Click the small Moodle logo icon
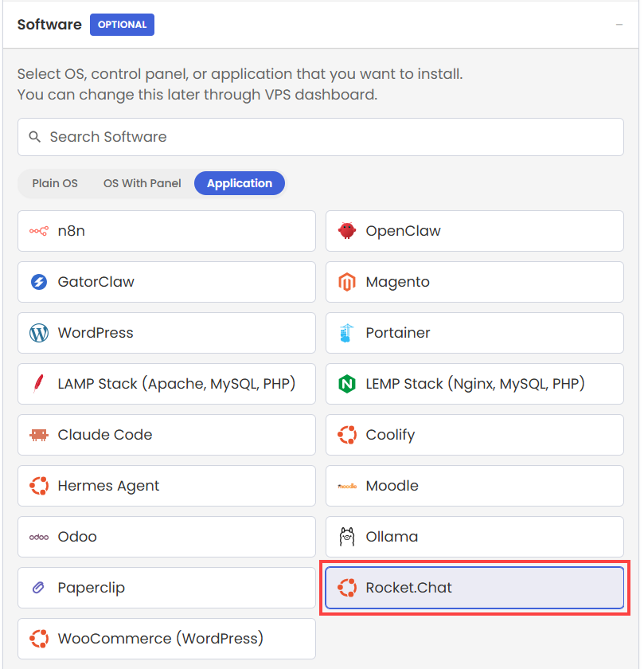The width and height of the screenshot is (644, 669). [347, 486]
